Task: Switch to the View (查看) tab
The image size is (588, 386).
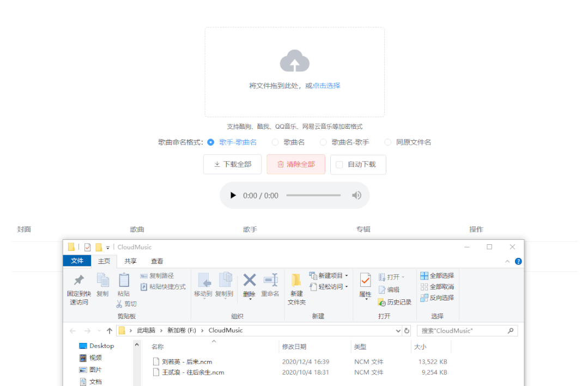Action: pos(157,261)
